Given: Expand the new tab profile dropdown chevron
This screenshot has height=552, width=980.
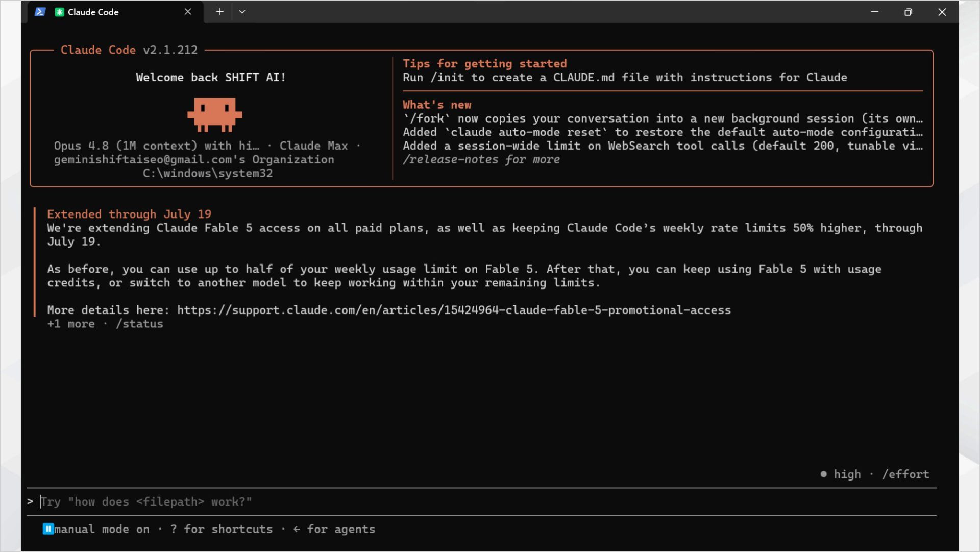Looking at the screenshot, I should pos(242,12).
